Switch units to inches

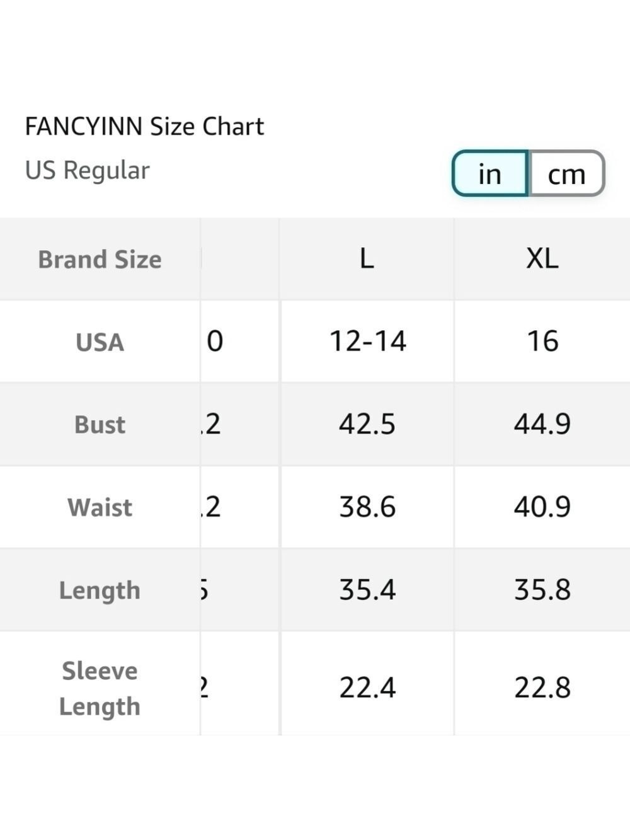pos(490,173)
